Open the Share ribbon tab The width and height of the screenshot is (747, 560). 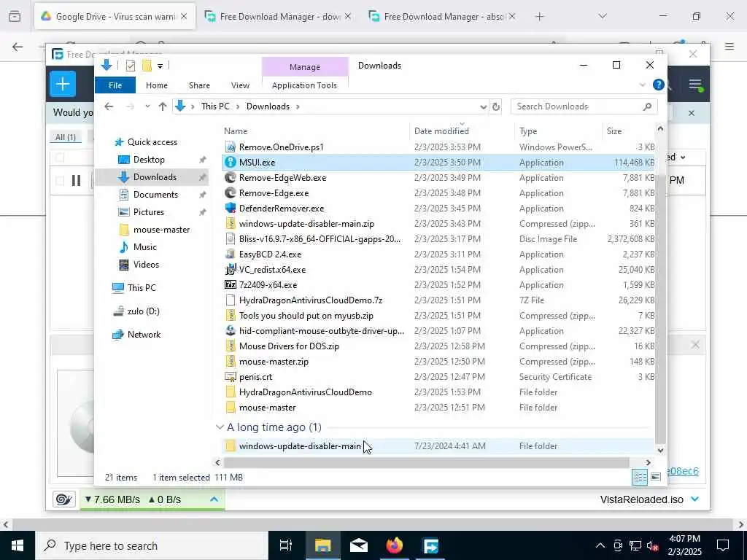pyautogui.click(x=199, y=85)
